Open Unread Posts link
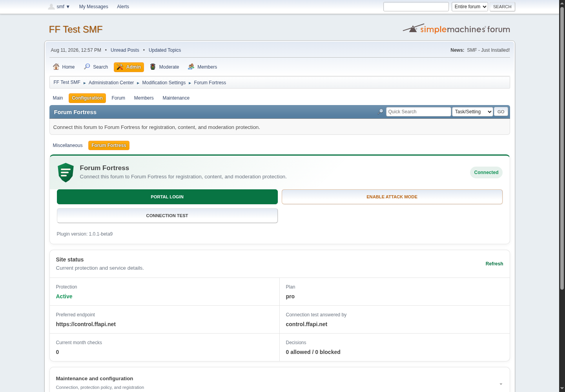 (125, 50)
